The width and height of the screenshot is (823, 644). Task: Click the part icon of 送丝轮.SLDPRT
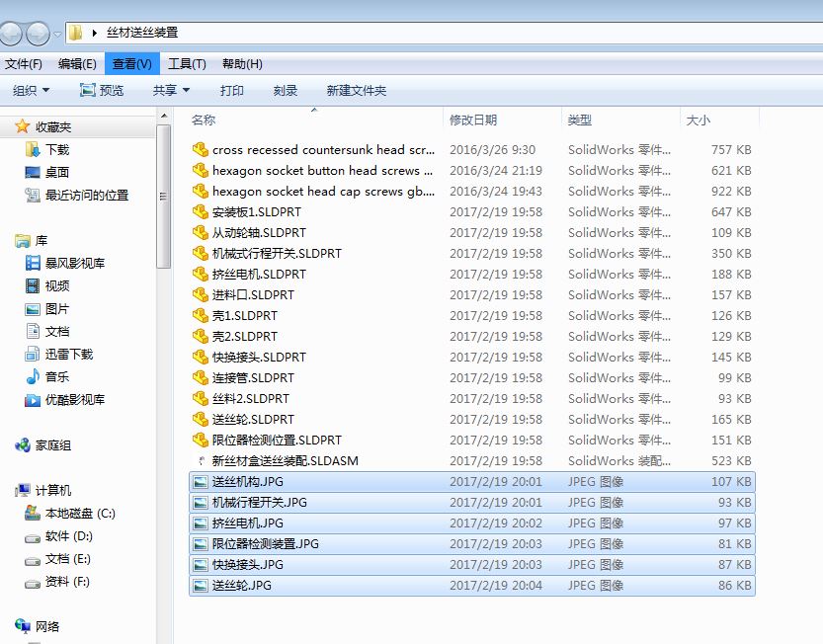click(x=201, y=420)
